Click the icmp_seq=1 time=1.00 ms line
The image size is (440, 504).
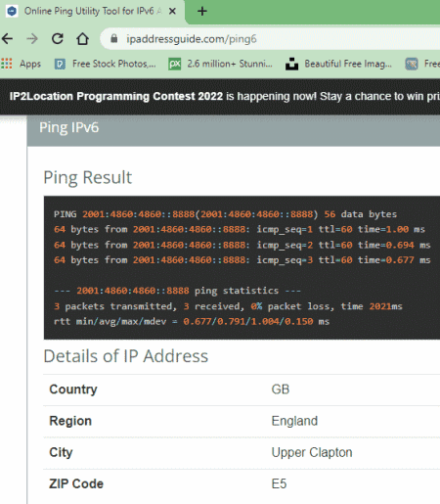pos(240,229)
